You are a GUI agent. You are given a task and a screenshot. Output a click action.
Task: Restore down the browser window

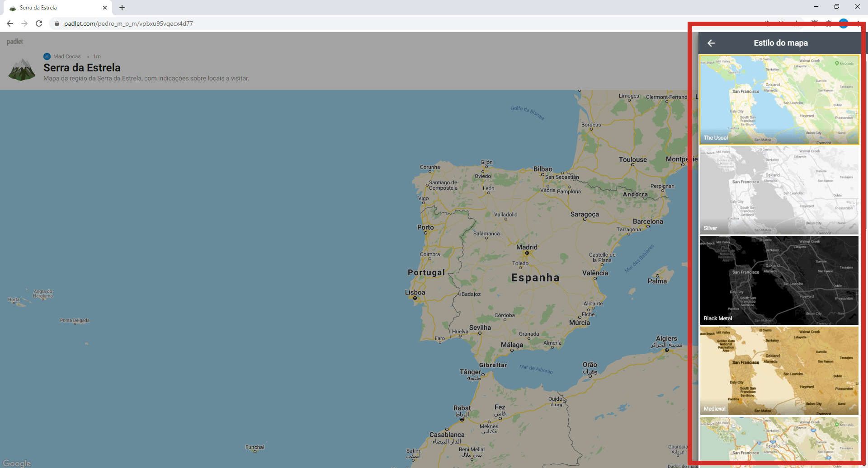point(837,6)
